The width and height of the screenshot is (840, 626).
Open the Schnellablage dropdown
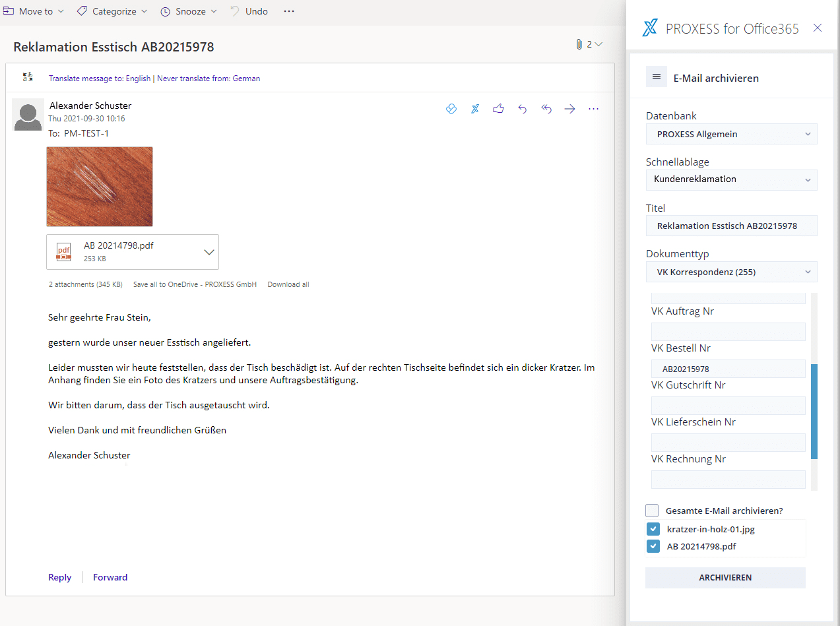(731, 179)
